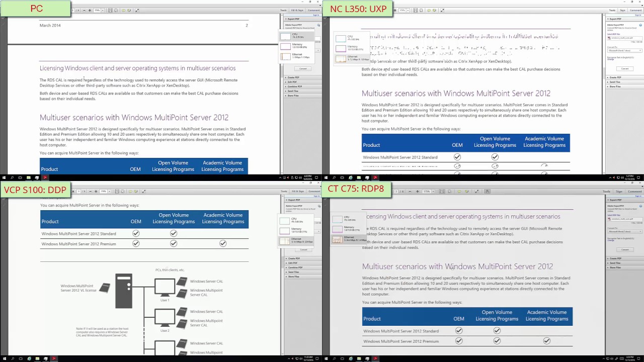Screen dimensions: 644x362
Task: Add sticky note comment icon in PC window
Action: [124, 10]
